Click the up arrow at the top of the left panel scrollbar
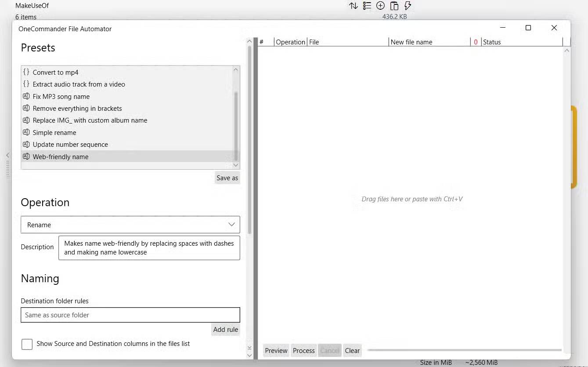This screenshot has height=367, width=588. click(249, 42)
